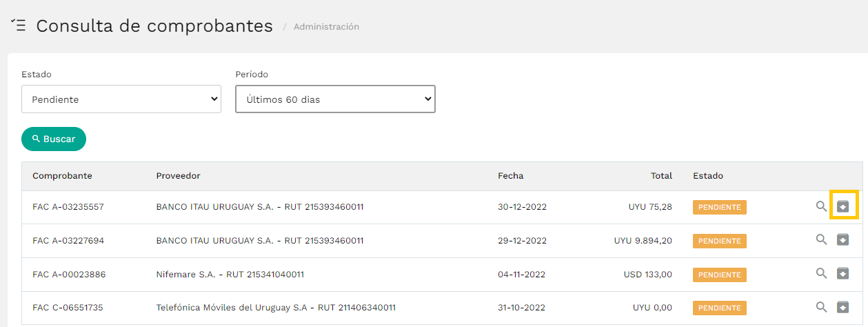View the Telefónica Móviles invoice via magnifier
The height and width of the screenshot is (327, 868).
click(x=821, y=307)
